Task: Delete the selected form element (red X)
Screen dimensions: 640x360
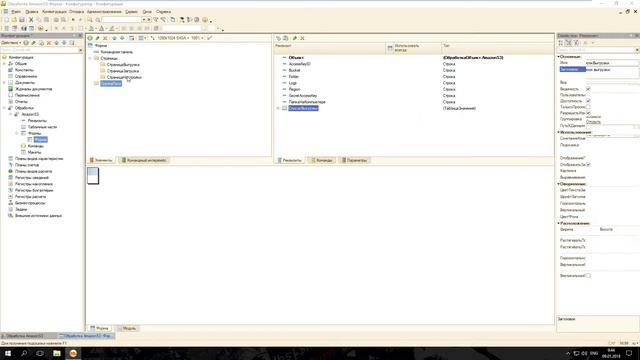Action: (105, 38)
